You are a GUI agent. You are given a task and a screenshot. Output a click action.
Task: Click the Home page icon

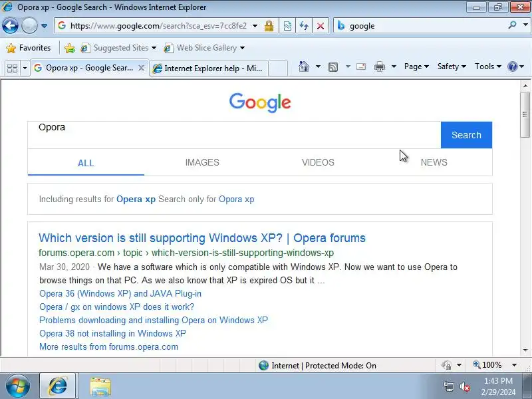304,66
